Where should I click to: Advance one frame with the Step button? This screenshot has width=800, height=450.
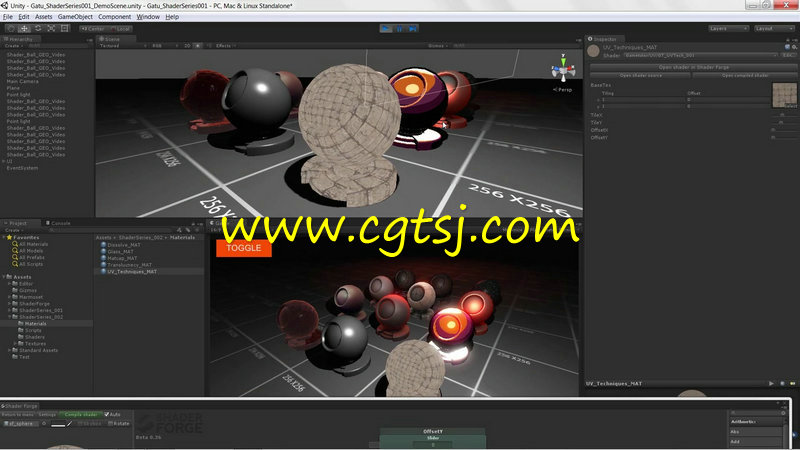click(413, 29)
